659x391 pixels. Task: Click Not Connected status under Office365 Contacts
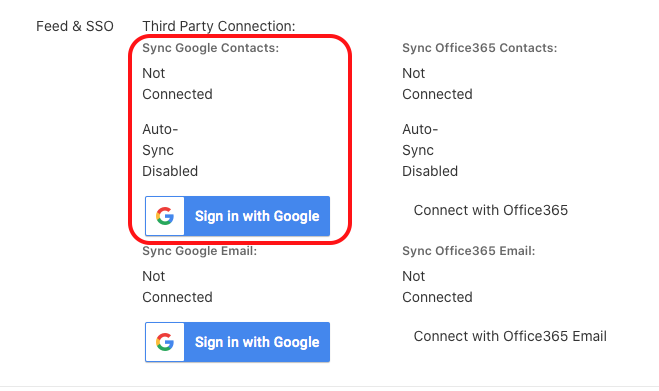tap(438, 84)
